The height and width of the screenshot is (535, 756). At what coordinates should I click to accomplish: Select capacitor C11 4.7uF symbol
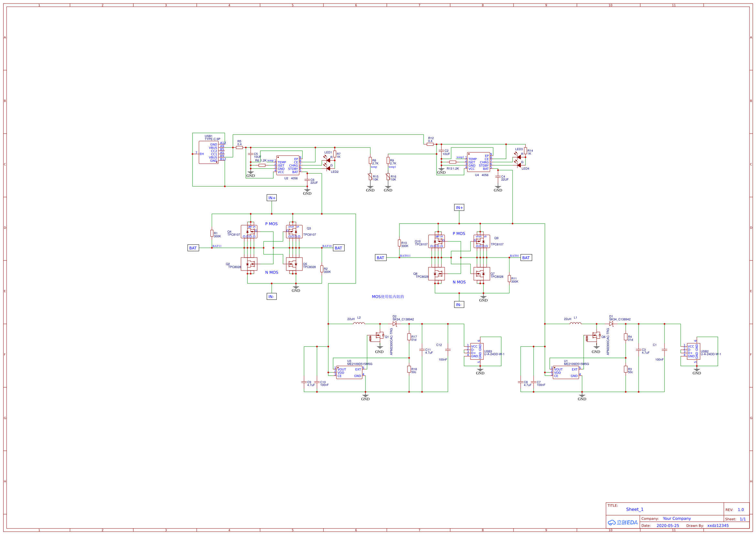point(422,350)
